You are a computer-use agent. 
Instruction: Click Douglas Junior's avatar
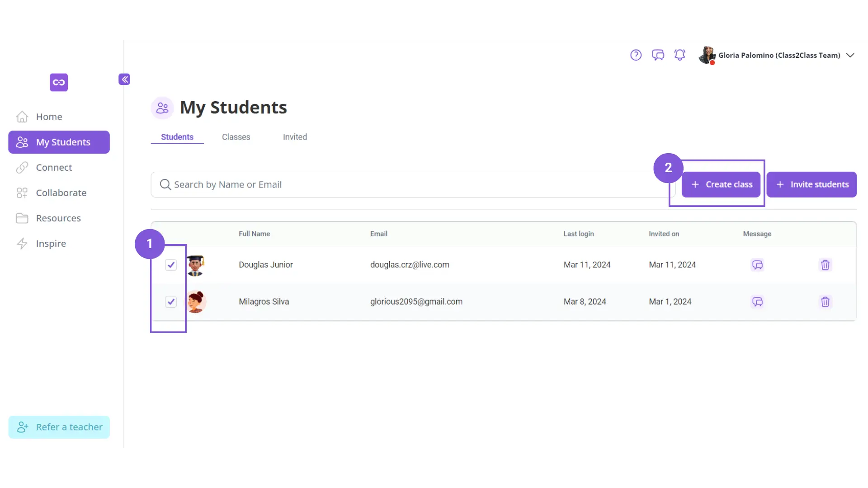196,265
